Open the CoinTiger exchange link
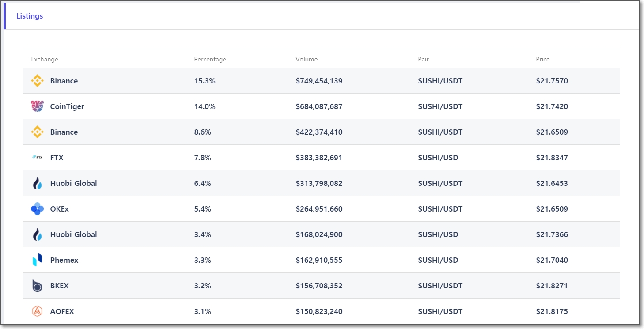 click(x=67, y=106)
